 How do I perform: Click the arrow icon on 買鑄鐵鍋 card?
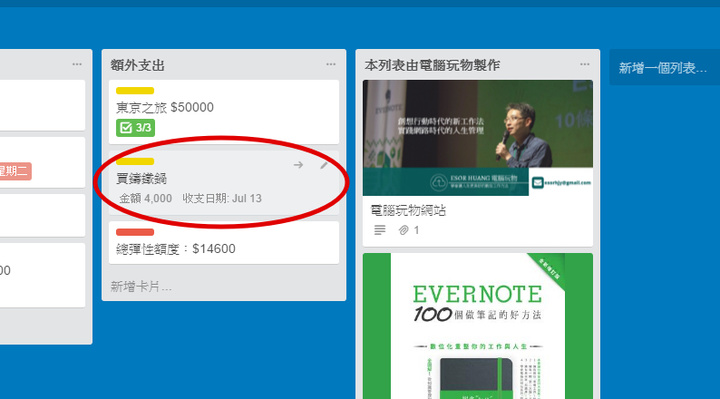click(x=298, y=164)
